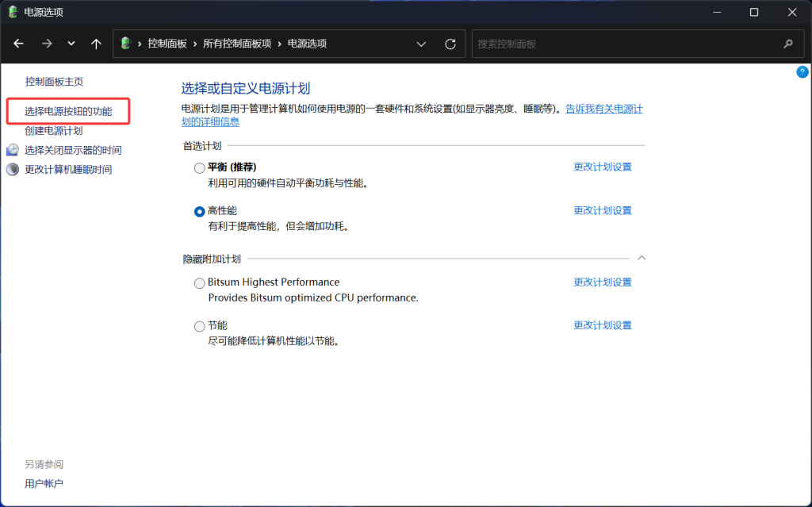Click the 选择或自定义电源计划 heading
This screenshot has width=812, height=507.
(246, 88)
